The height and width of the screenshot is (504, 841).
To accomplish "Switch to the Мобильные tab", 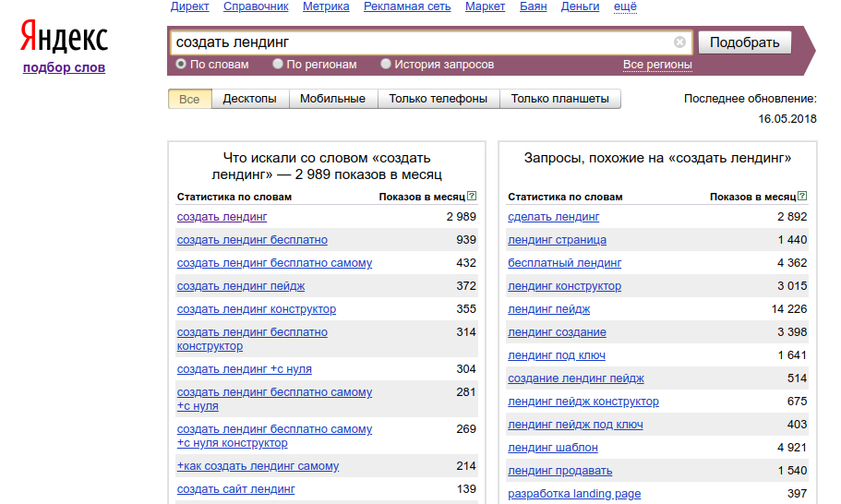I will (332, 99).
